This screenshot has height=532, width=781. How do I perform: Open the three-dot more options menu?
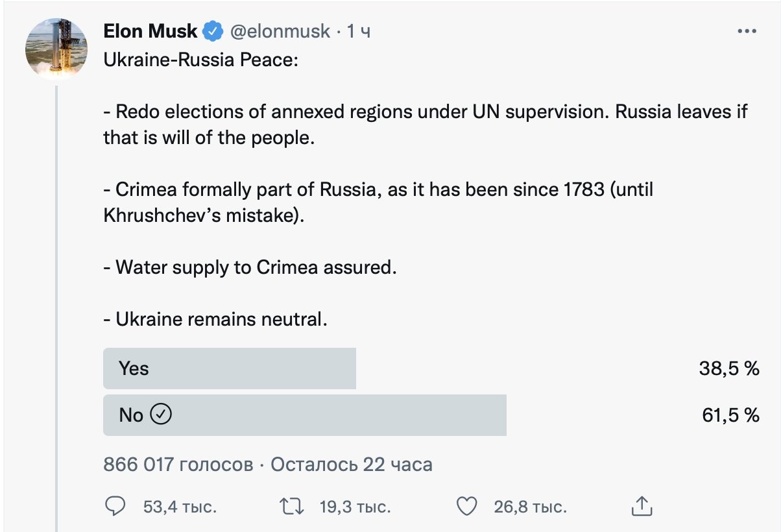pyautogui.click(x=747, y=31)
